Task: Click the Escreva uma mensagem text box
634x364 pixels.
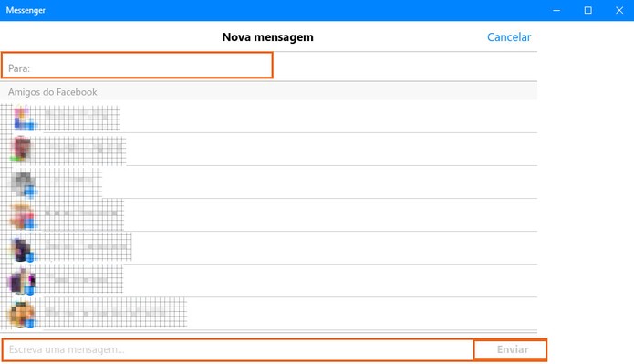Action: 238,349
